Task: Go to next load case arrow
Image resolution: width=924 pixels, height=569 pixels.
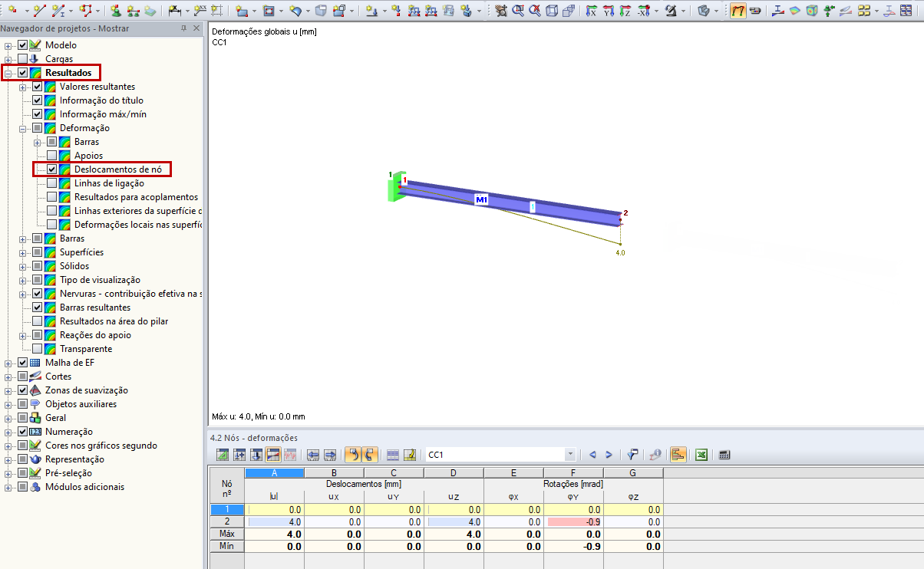Action: [609, 454]
